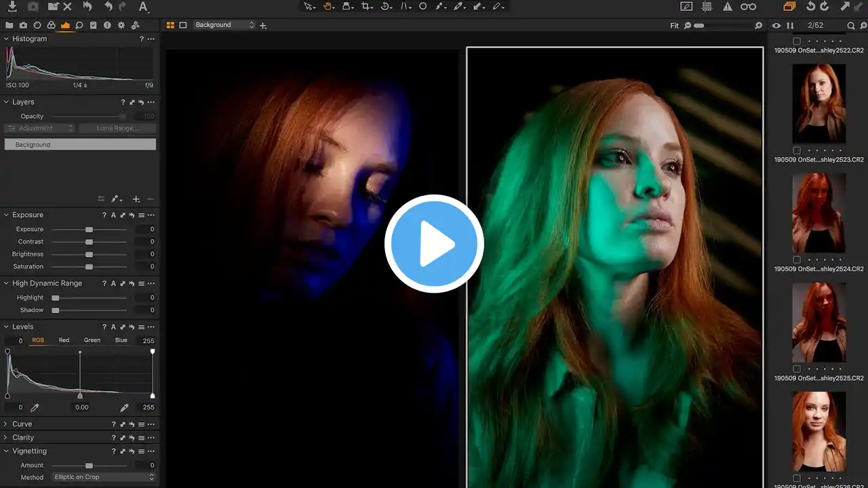Select the Green channel tab in Levels
Viewport: 868px width, 488px height.
(x=92, y=340)
